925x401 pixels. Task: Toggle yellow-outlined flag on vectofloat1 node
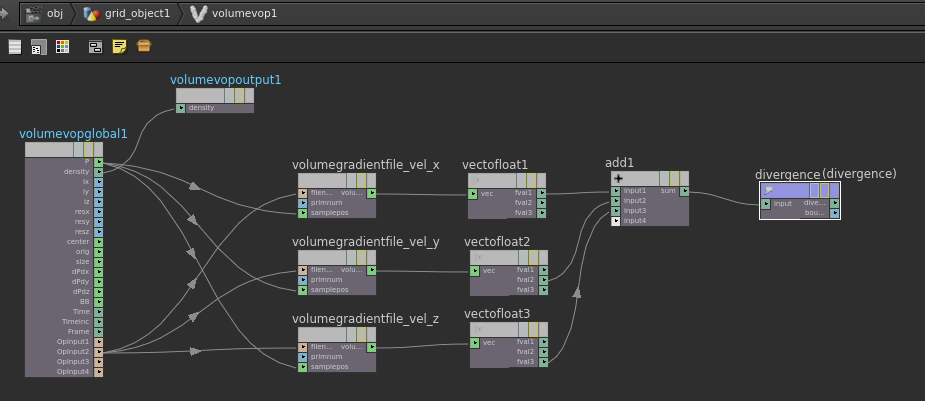pyautogui.click(x=532, y=180)
